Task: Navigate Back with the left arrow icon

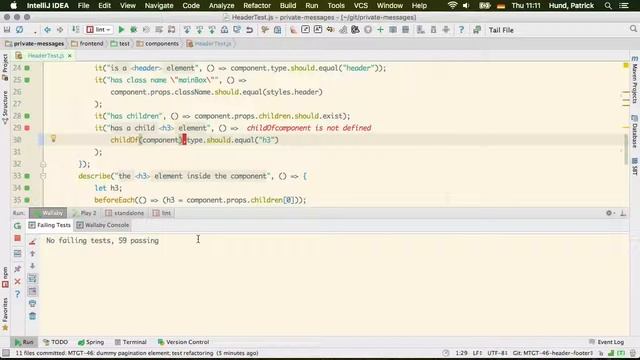Action: [47, 30]
